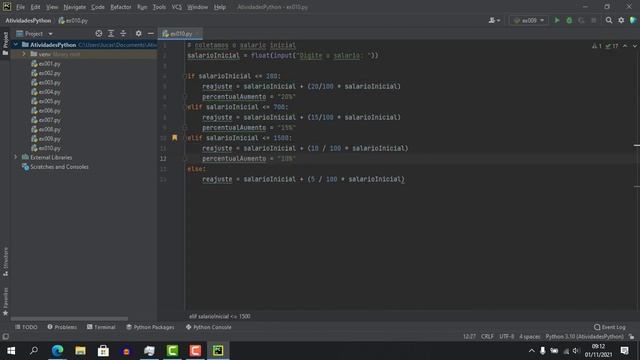
Task: Select Scratches and Consoles node
Action: click(55, 167)
